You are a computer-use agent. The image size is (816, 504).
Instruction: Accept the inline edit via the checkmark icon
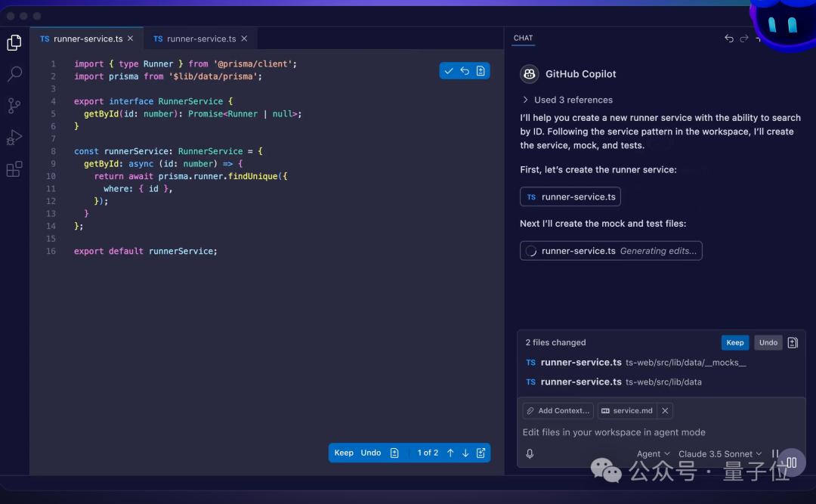(448, 70)
